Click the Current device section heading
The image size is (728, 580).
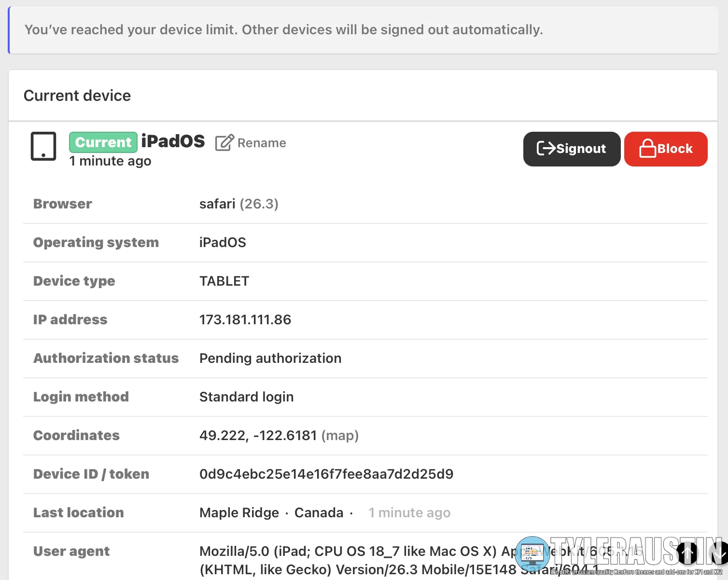[x=77, y=96]
